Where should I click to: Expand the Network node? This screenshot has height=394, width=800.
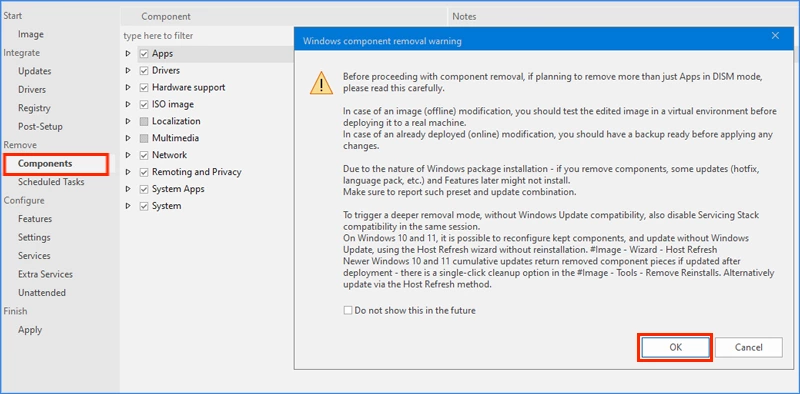point(128,155)
